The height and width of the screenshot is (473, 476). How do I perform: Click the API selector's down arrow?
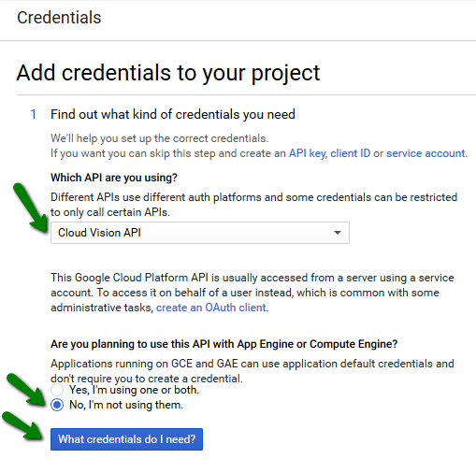tap(338, 233)
